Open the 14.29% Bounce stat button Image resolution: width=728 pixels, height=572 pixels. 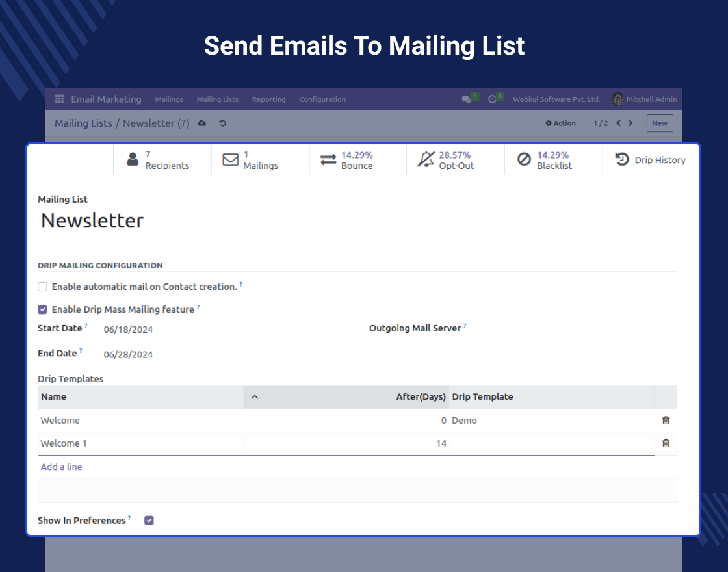click(358, 160)
